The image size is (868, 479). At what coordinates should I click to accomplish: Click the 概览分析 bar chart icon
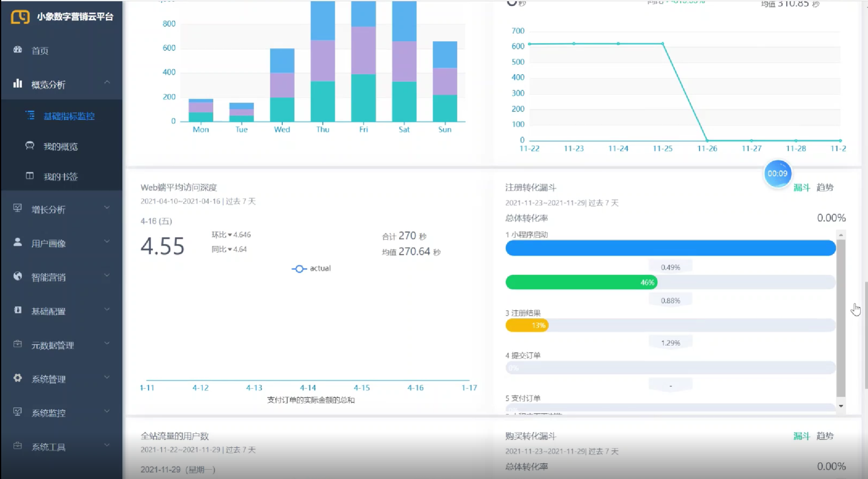pyautogui.click(x=18, y=84)
